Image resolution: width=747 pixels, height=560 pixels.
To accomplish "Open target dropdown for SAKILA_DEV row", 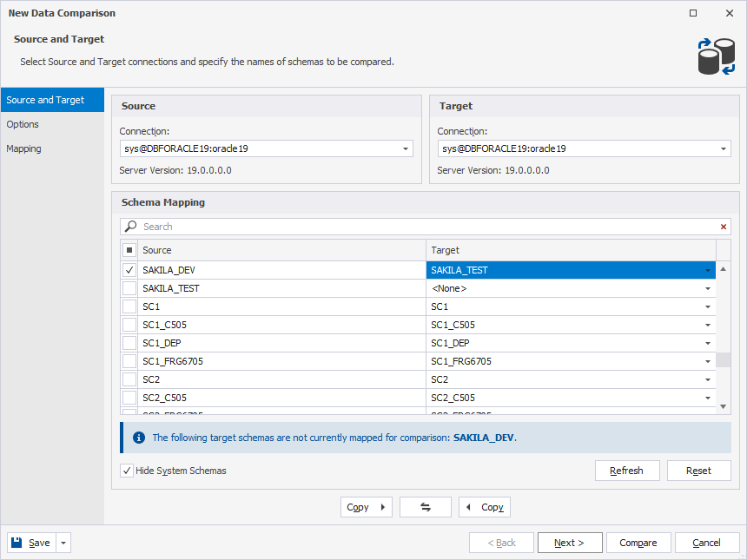I will pyautogui.click(x=707, y=270).
